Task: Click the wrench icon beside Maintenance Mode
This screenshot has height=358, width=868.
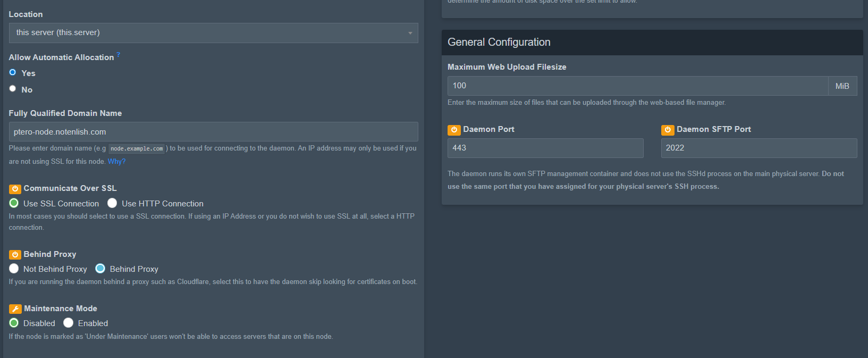Action: (15, 309)
